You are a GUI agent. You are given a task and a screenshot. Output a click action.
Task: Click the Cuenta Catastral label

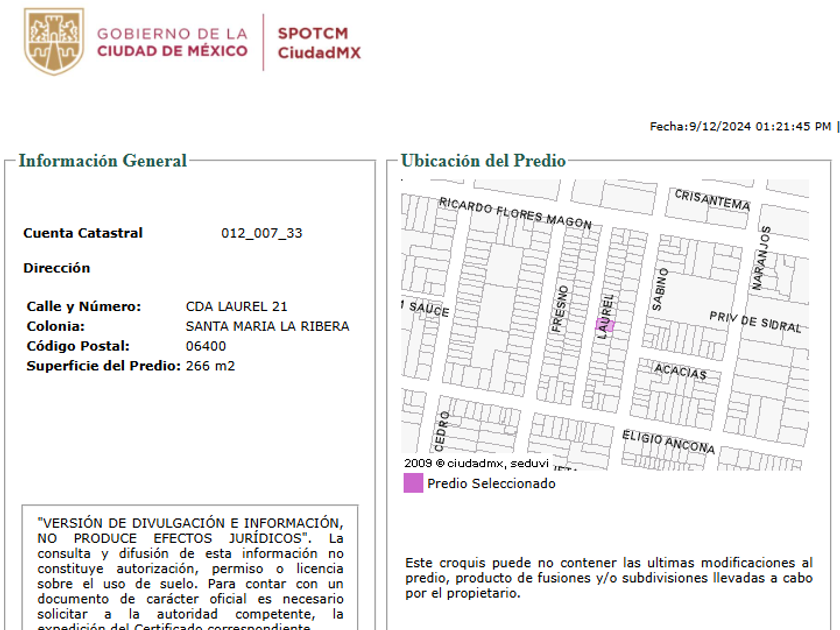[83, 233]
